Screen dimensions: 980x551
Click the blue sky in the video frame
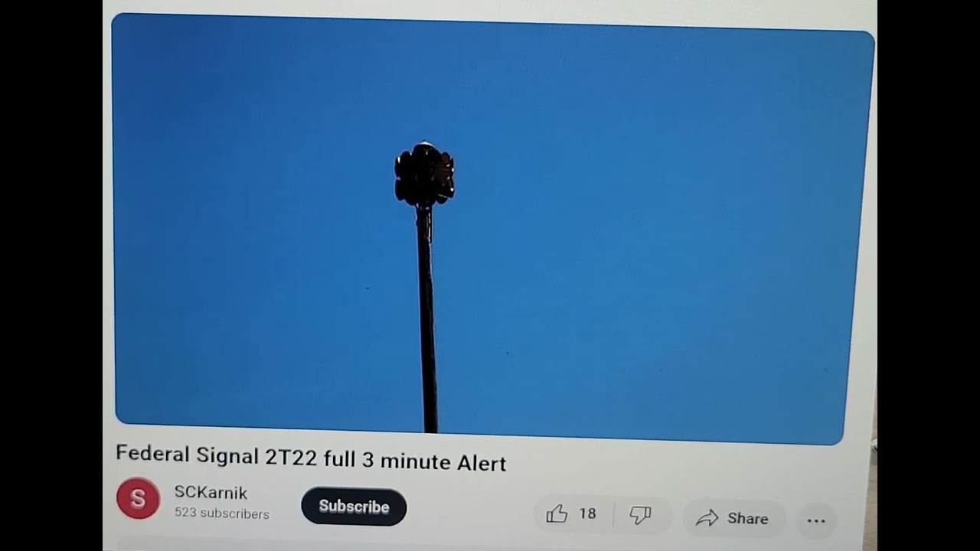[x=651, y=230]
